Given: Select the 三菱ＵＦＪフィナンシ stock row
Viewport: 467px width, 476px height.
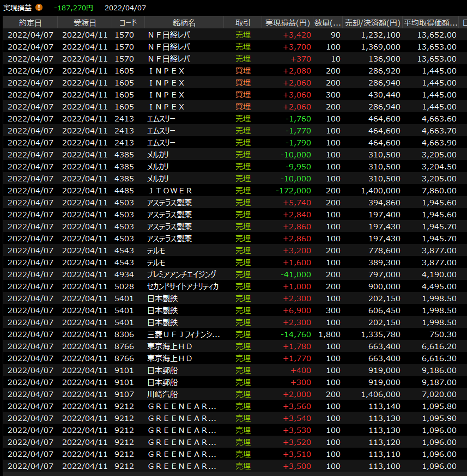Looking at the screenshot, I should coord(184,334).
